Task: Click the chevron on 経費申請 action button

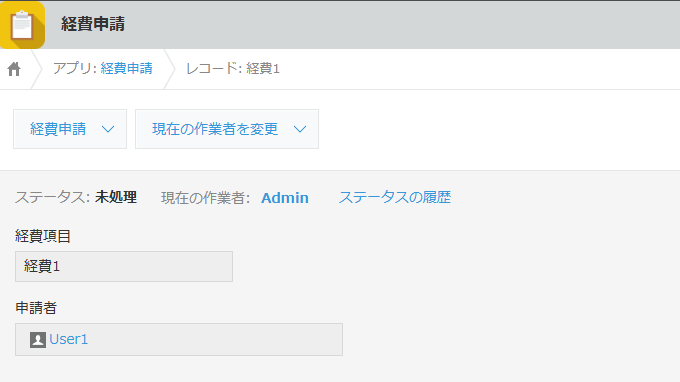Action: pos(108,129)
